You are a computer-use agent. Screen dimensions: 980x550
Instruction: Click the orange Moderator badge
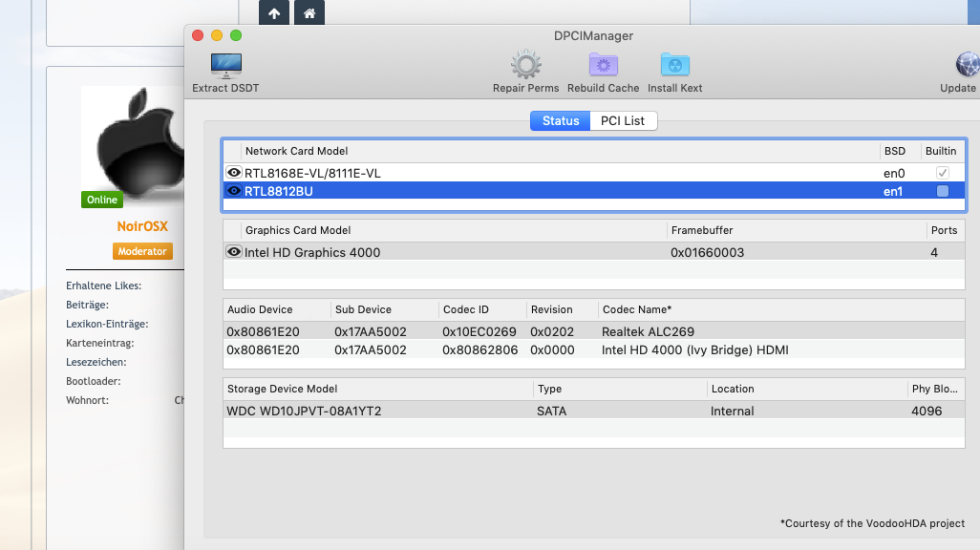click(141, 251)
